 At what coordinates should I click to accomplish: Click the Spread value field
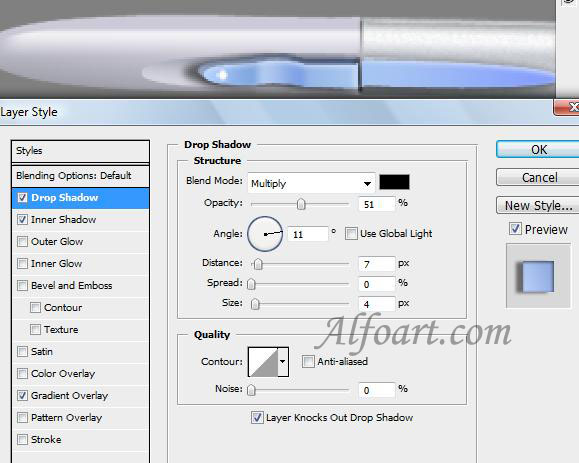pos(377,284)
